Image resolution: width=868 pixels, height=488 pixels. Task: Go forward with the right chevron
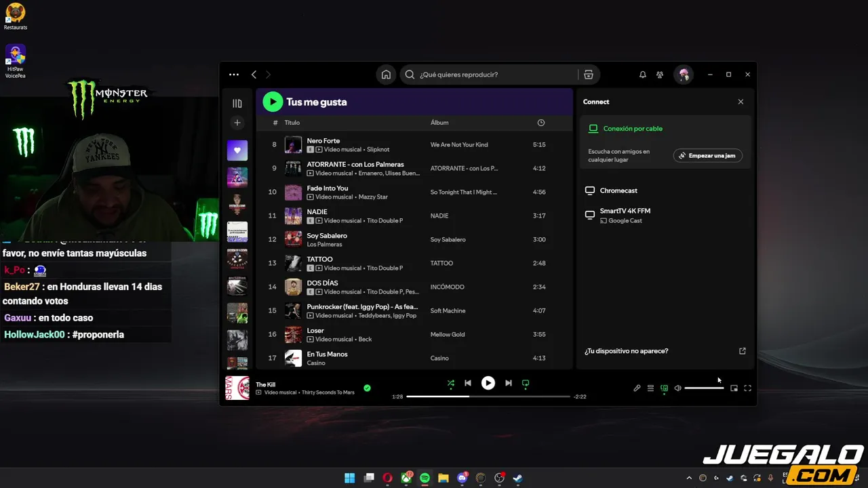pos(268,75)
